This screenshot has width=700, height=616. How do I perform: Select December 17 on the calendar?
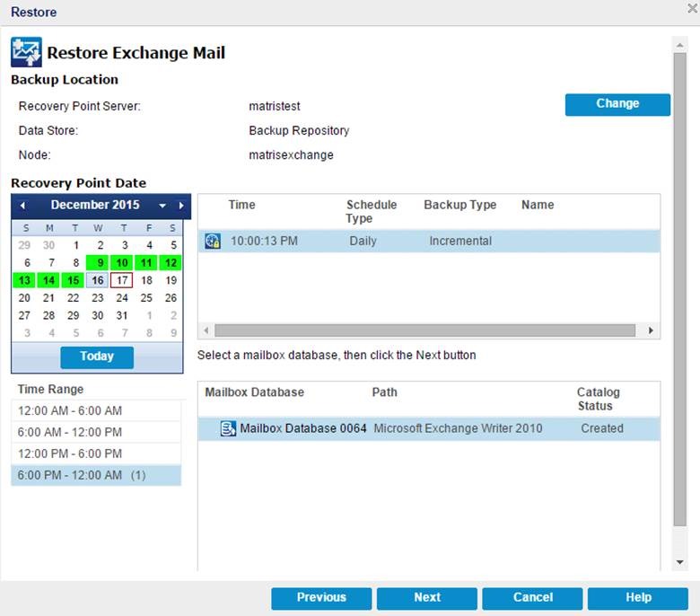pos(122,280)
